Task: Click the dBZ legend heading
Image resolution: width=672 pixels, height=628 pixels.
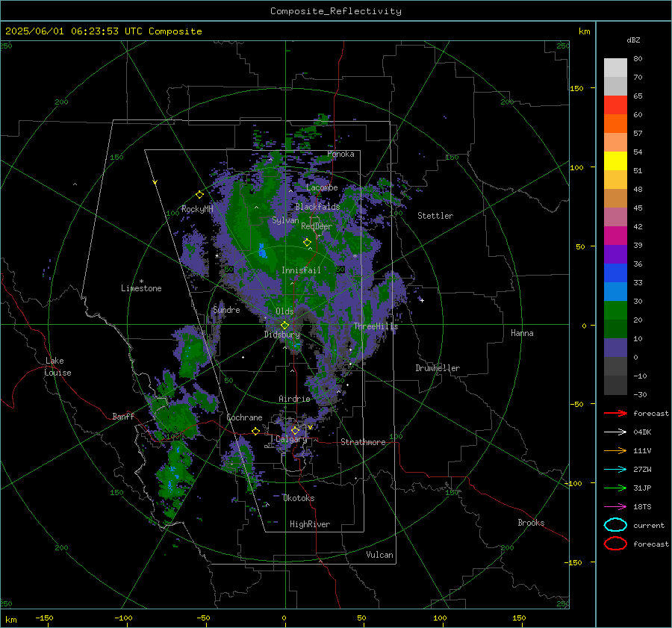Action: click(x=633, y=40)
